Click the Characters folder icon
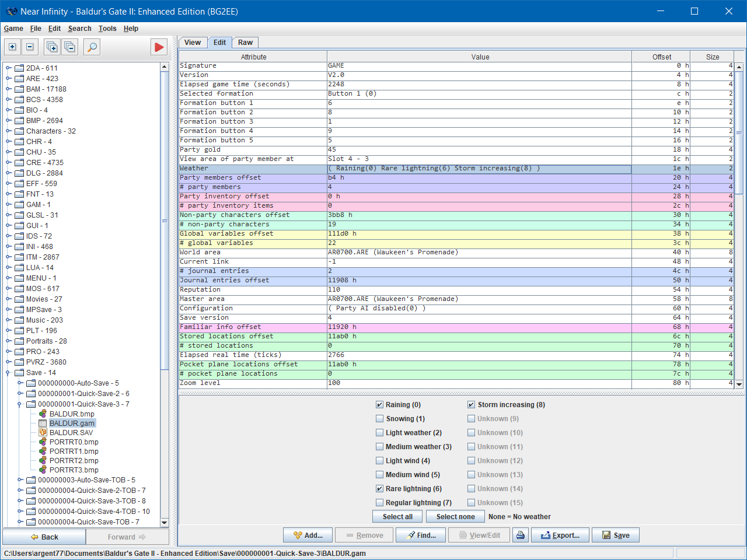 (x=19, y=131)
